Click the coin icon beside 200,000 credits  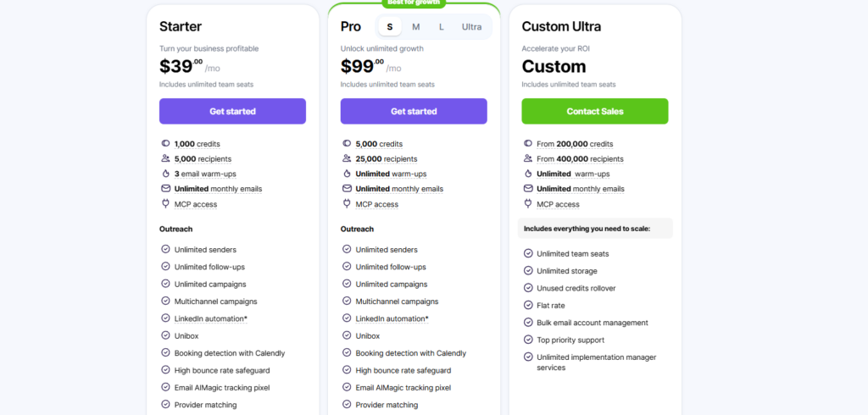(527, 143)
